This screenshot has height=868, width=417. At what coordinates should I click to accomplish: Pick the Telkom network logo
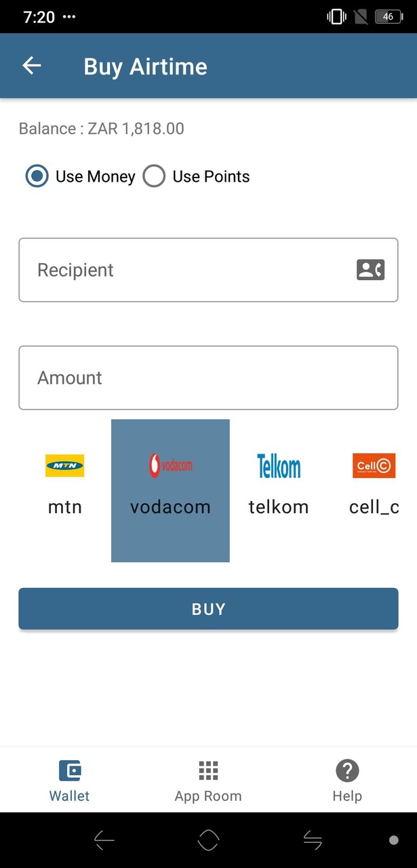click(279, 466)
